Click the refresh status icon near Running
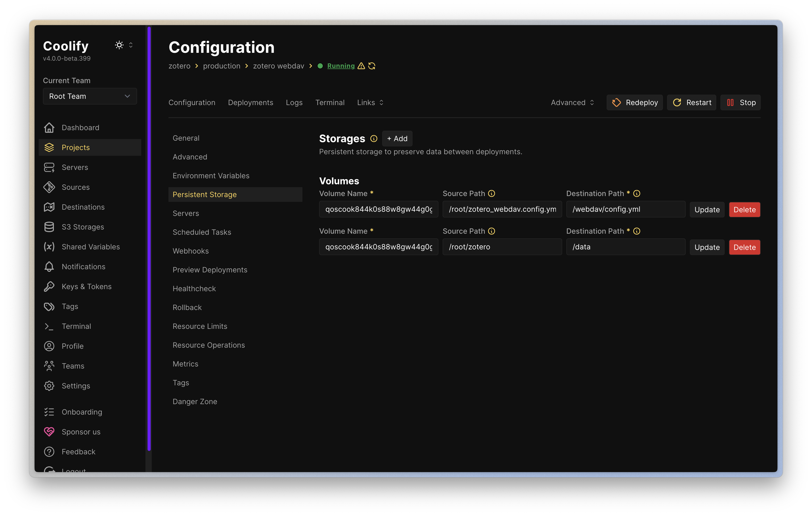Viewport: 812px width, 516px height. (x=372, y=66)
